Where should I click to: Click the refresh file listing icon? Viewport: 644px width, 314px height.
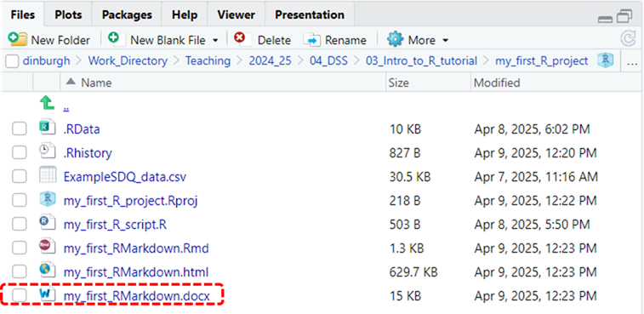point(628,39)
